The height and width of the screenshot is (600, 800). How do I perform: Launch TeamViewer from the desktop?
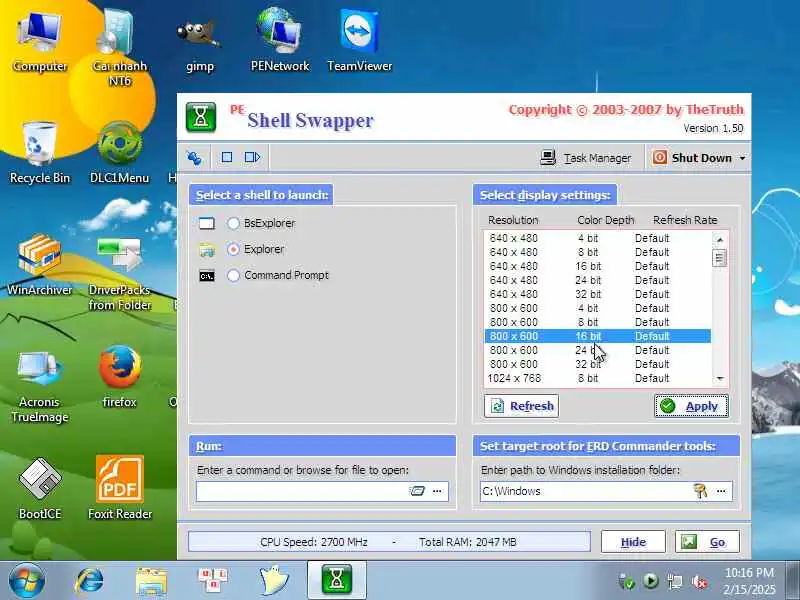point(360,41)
